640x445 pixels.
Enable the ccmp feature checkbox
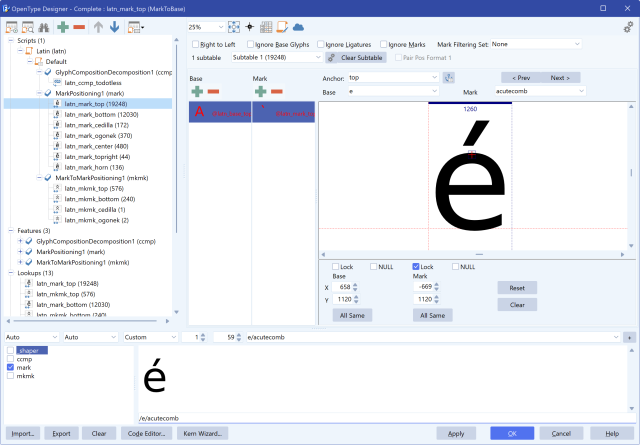(11, 359)
